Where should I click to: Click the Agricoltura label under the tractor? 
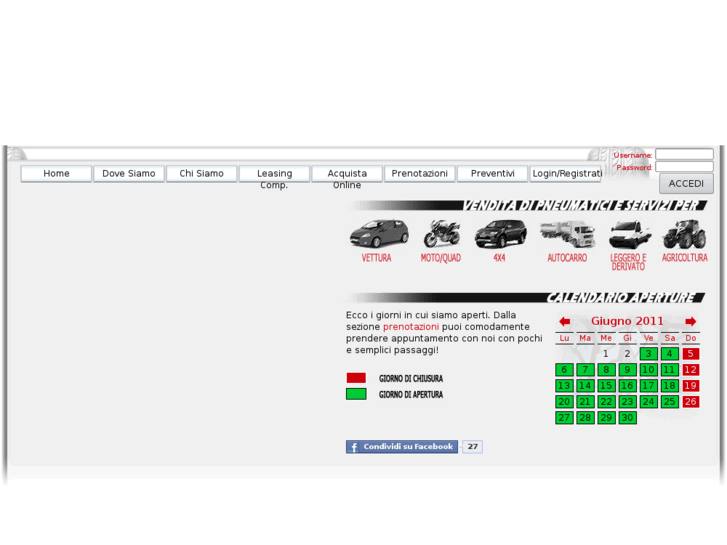(685, 258)
